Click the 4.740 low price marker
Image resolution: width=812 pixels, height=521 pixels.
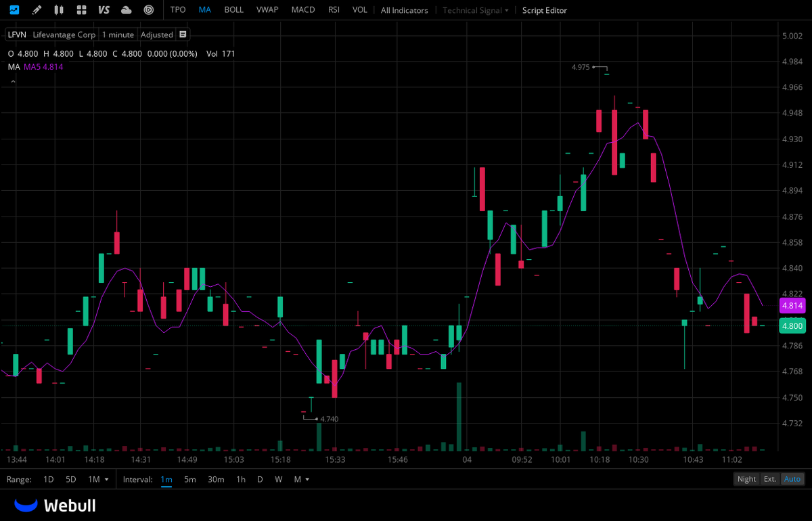(x=329, y=419)
